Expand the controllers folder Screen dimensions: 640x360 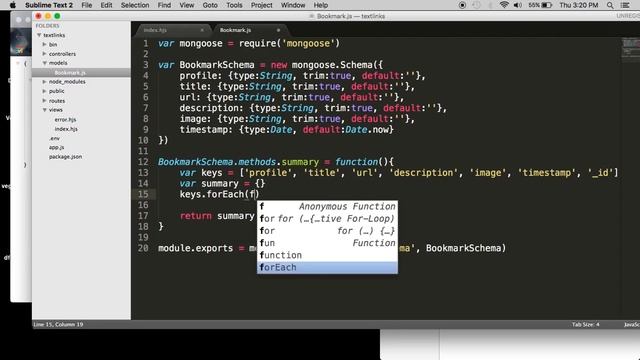44,54
